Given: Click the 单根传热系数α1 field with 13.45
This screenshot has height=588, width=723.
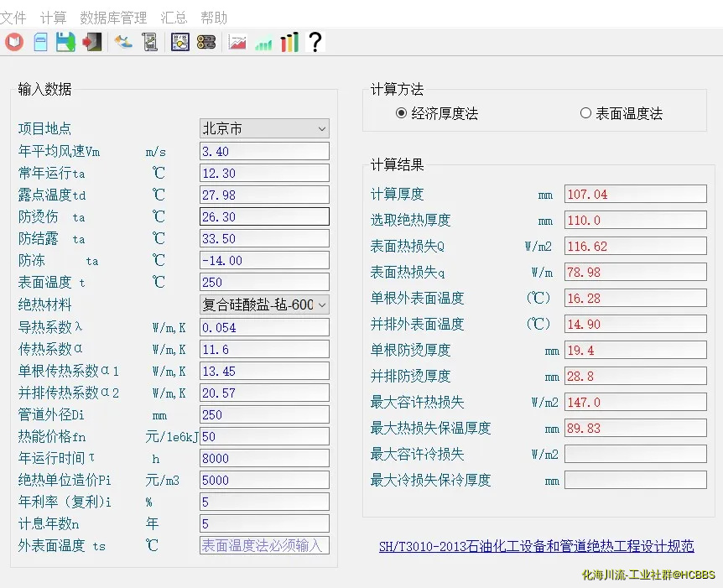Looking at the screenshot, I should [x=265, y=371].
